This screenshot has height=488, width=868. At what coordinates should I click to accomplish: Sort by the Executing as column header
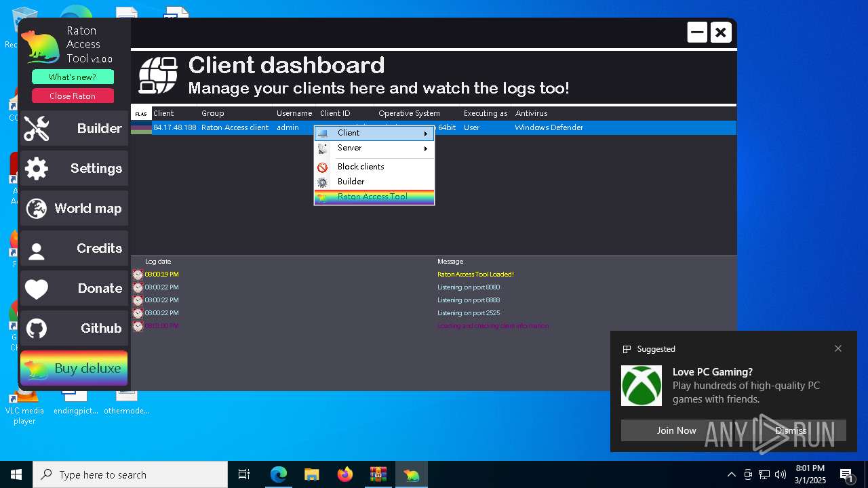(x=486, y=113)
